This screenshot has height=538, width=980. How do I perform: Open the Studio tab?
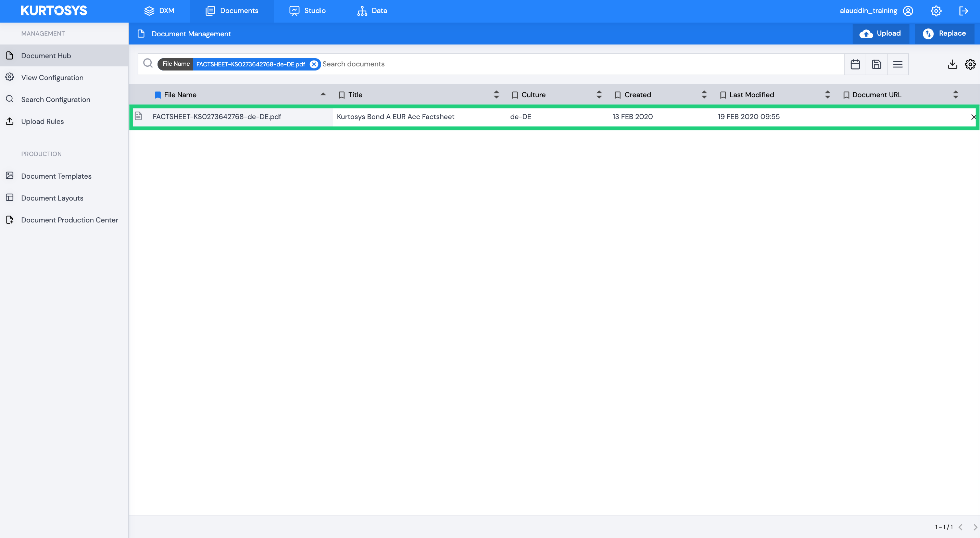point(307,11)
